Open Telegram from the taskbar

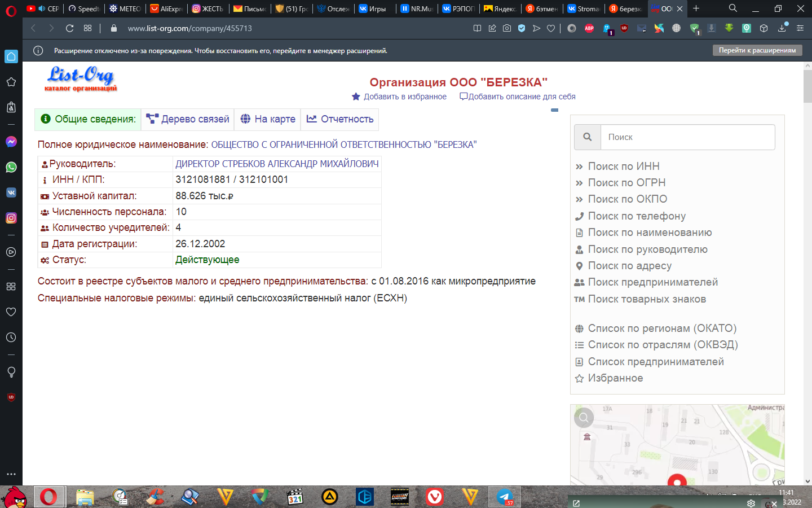coord(504,497)
